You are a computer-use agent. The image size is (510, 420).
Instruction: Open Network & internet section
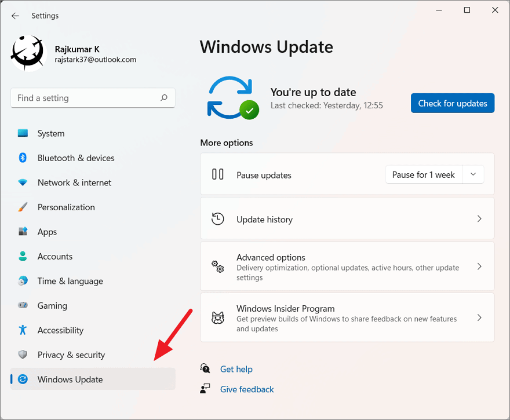point(93,182)
